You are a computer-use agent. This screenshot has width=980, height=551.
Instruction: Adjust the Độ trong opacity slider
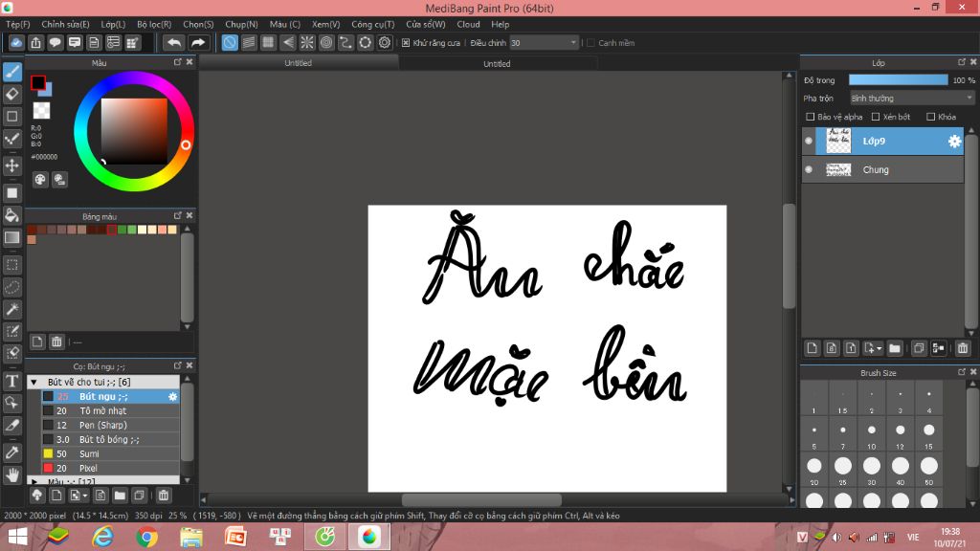(898, 80)
